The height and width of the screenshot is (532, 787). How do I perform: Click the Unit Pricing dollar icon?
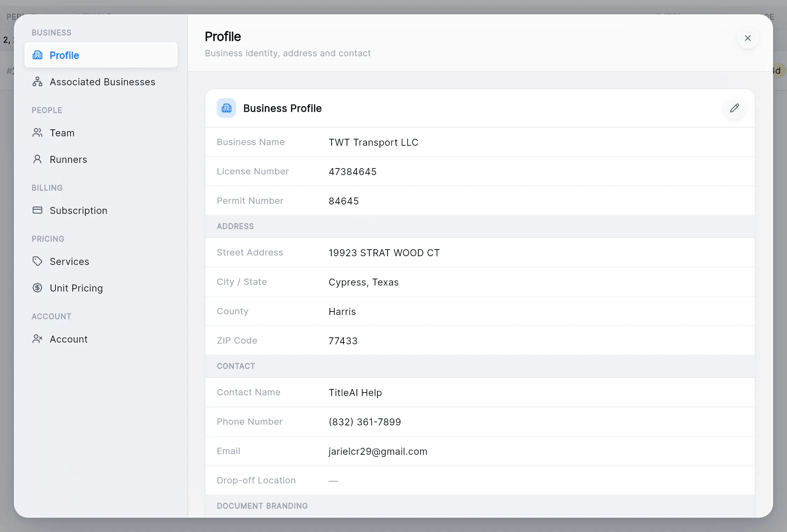click(x=37, y=288)
